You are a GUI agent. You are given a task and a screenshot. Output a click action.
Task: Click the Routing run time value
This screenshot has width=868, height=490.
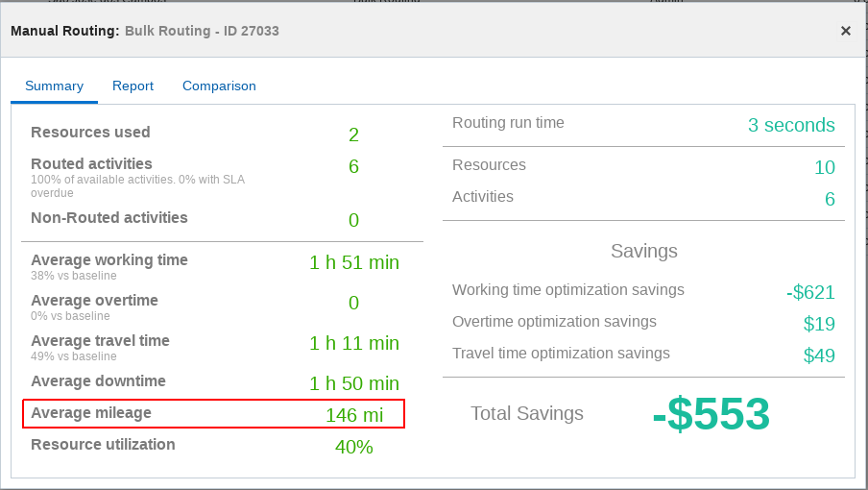(791, 125)
